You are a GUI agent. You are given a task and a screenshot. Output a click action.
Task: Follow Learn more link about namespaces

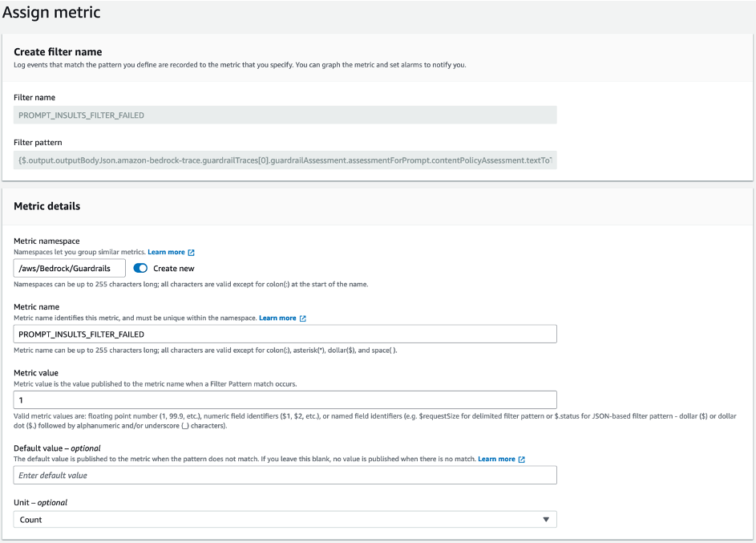[166, 252]
